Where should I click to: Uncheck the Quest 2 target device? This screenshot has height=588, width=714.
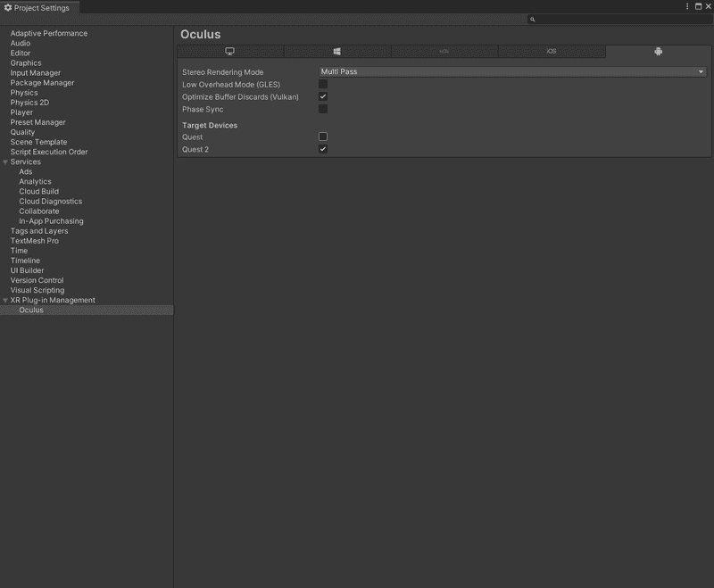click(323, 149)
